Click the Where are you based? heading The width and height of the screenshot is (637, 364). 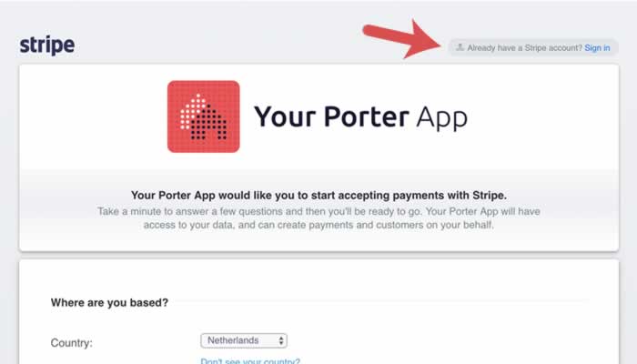click(109, 303)
